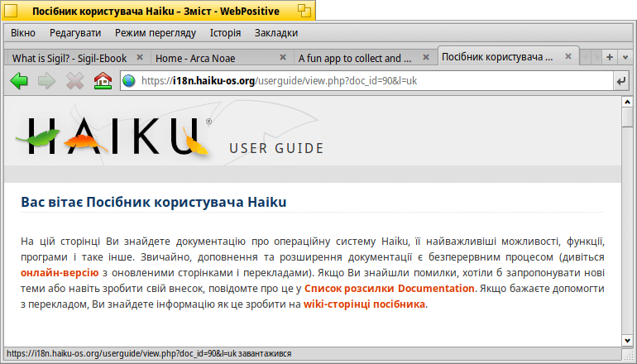Image resolution: width=637 pixels, height=364 pixels.
Task: Close the What is Sigil tab
Action: (x=140, y=57)
